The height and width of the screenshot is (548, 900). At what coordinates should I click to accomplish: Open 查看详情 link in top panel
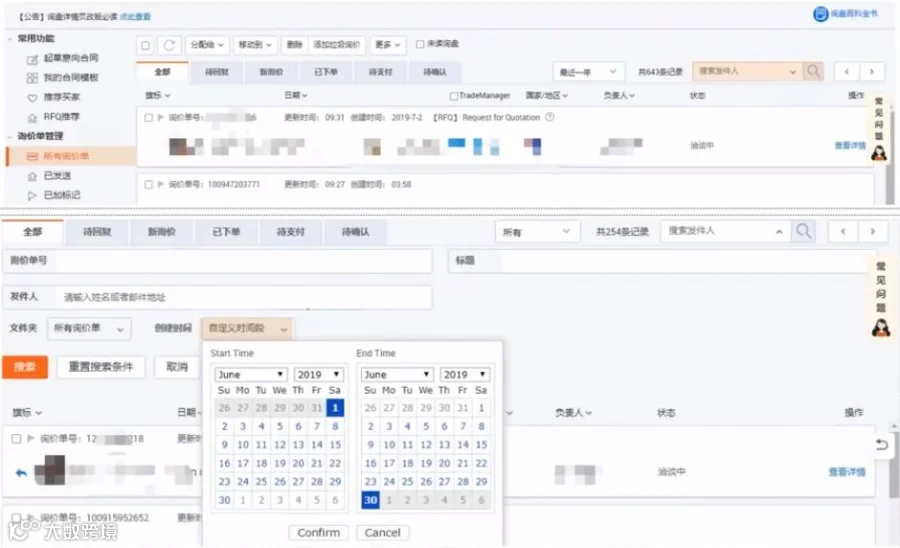point(850,146)
